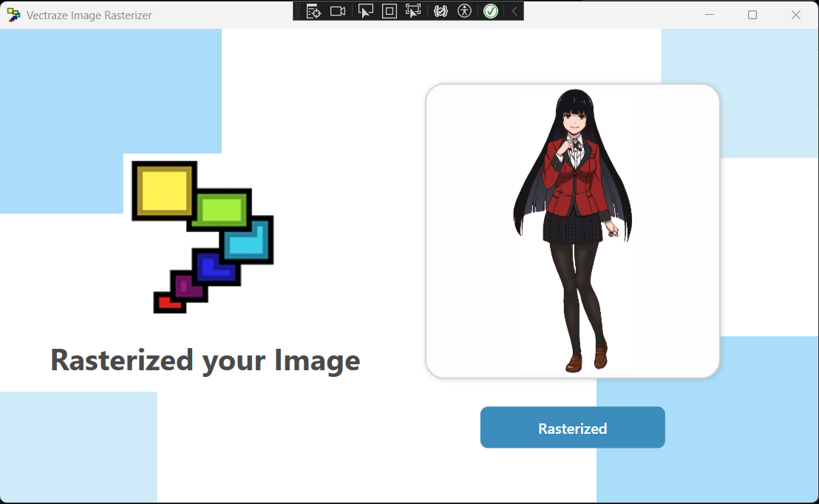Click the Vectraze app icon in title bar
Screen dimensions: 819x504
pos(13,15)
